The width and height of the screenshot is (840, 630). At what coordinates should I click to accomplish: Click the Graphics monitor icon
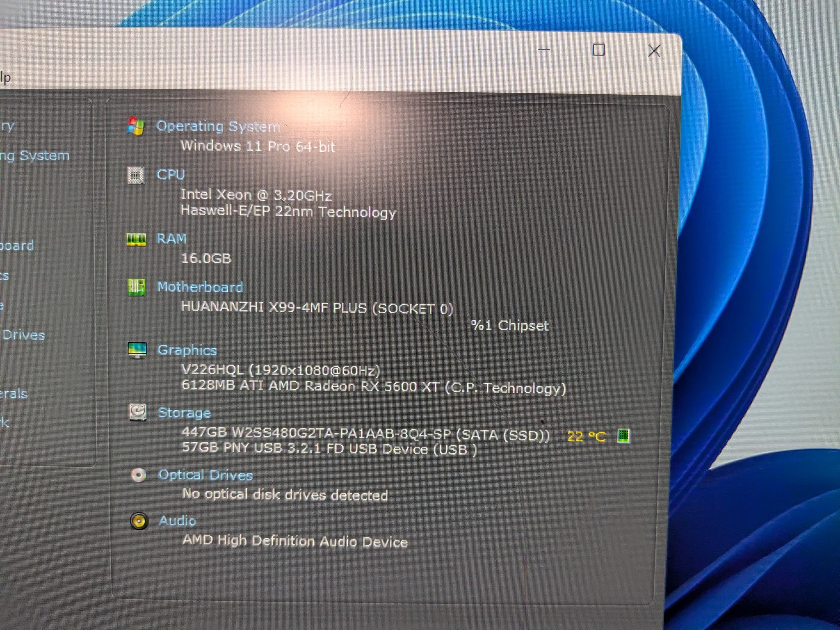(137, 350)
